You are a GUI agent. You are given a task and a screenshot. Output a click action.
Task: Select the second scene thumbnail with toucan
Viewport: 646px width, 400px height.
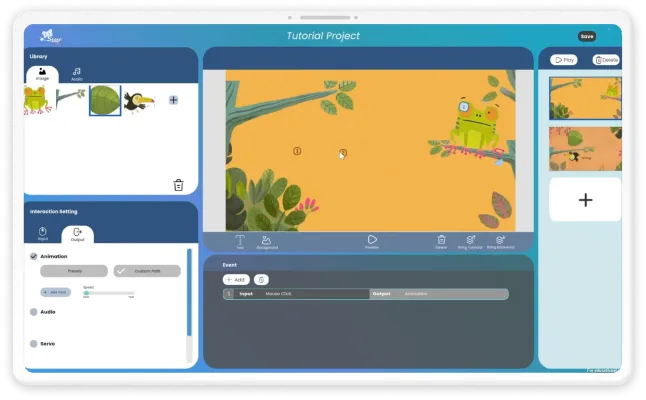585,149
